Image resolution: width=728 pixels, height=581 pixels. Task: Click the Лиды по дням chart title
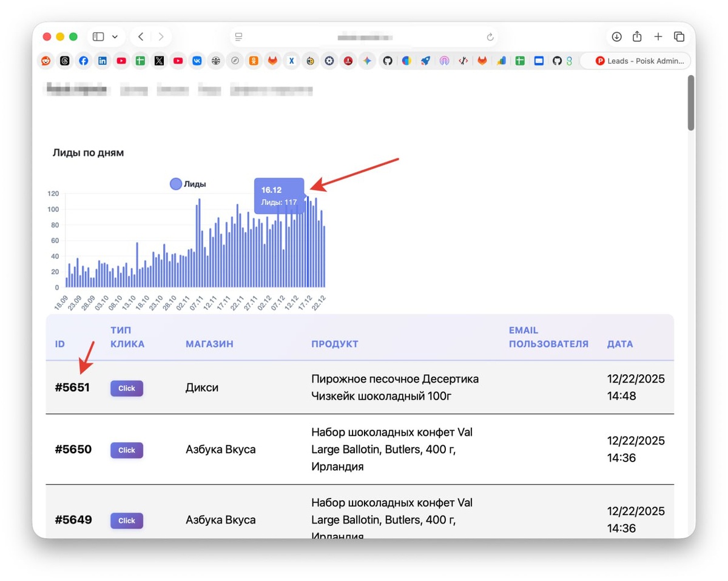click(88, 153)
